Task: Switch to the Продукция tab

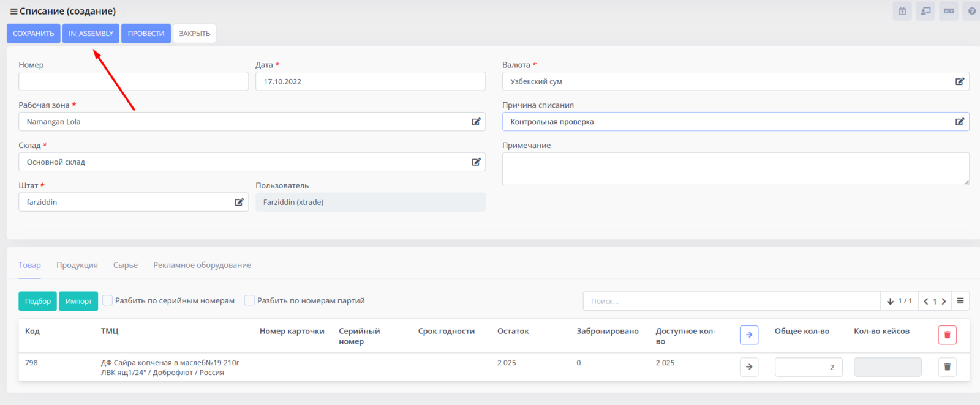Action: coord(77,265)
